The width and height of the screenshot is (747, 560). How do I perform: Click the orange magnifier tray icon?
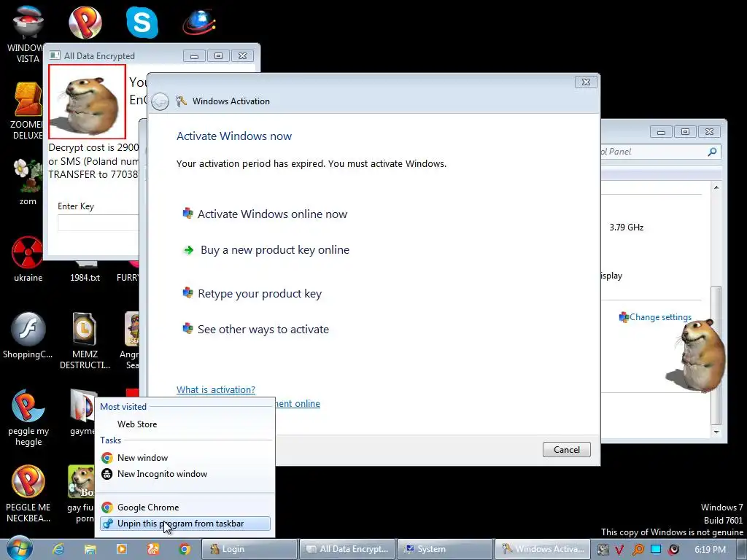coord(638,550)
